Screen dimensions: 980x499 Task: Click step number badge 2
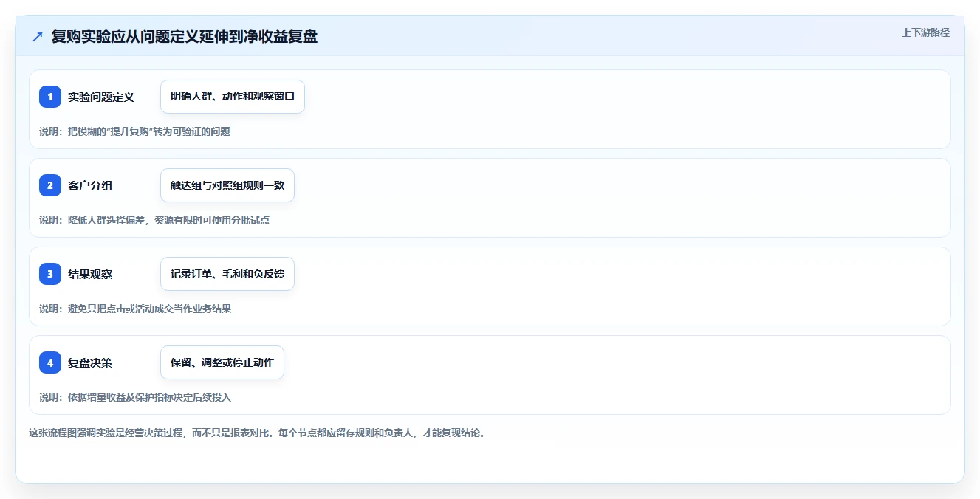point(50,185)
